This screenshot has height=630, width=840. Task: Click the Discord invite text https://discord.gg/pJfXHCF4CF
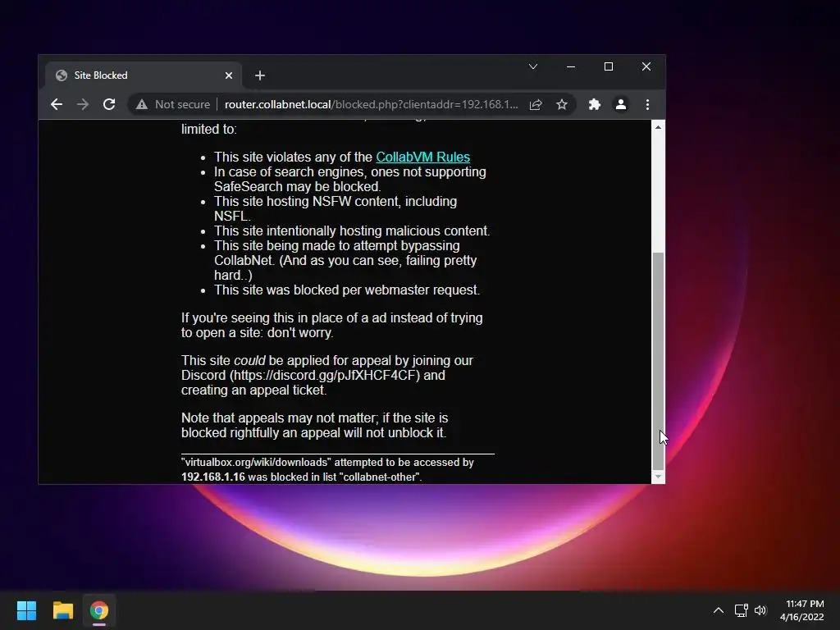325,375
